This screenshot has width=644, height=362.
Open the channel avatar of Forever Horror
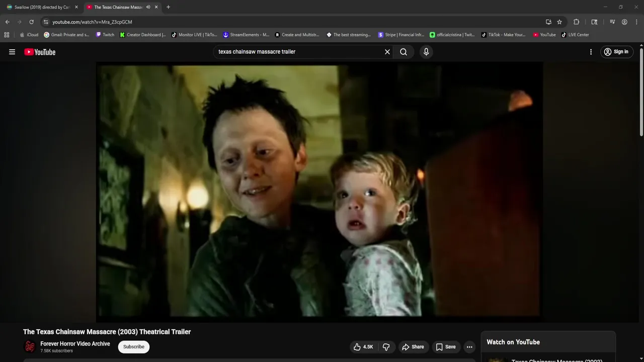pos(30,347)
